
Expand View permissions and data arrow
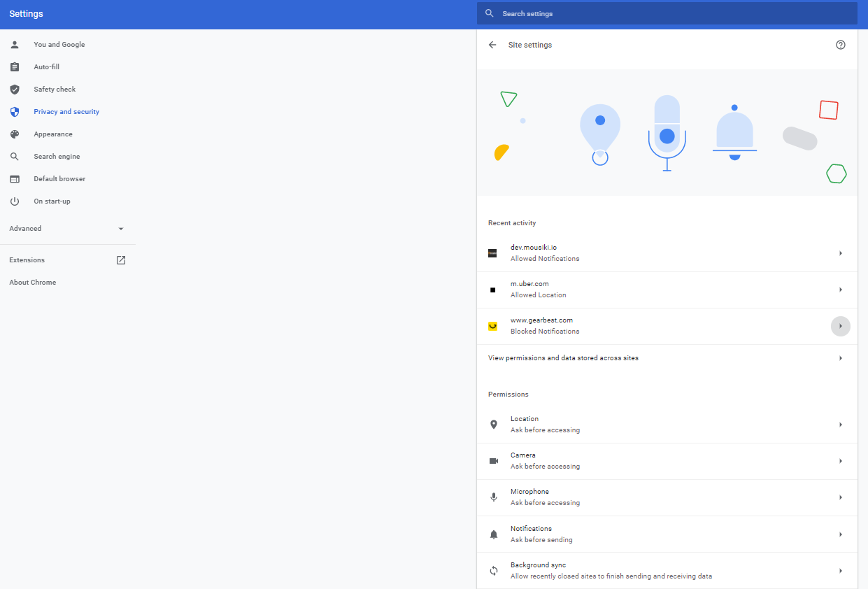(841, 358)
